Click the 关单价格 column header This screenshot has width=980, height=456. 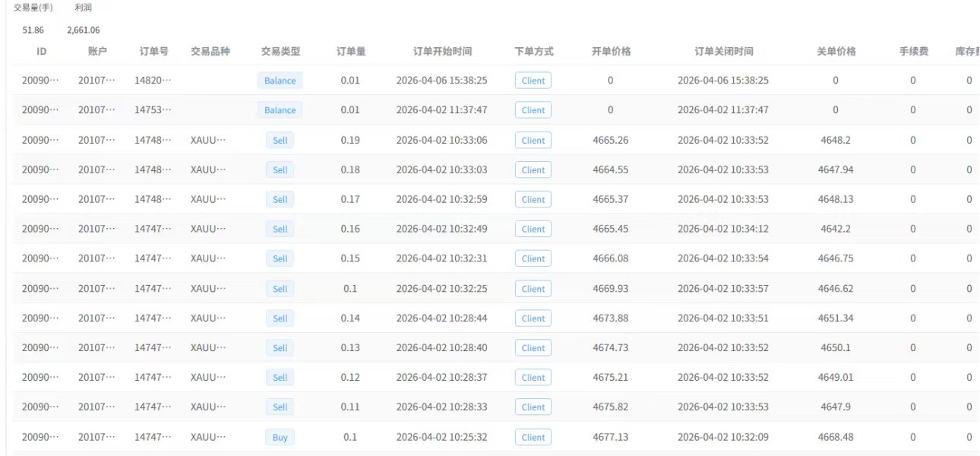click(x=836, y=52)
